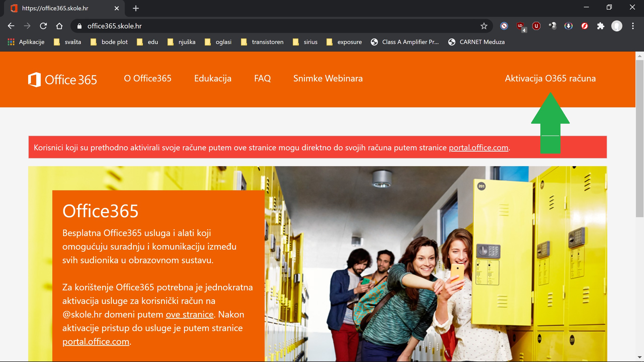Image resolution: width=644 pixels, height=362 pixels.
Task: Open a new tab with the plus button
Action: 136,8
